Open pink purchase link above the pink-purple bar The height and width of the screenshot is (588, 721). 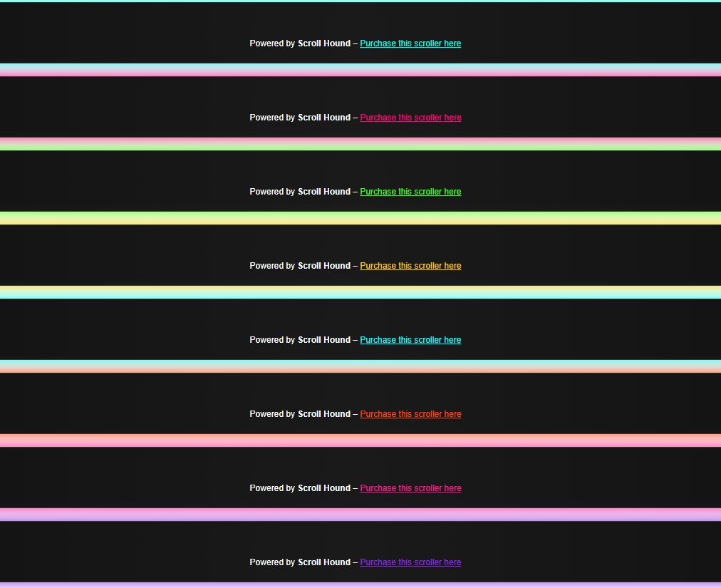coord(410,488)
